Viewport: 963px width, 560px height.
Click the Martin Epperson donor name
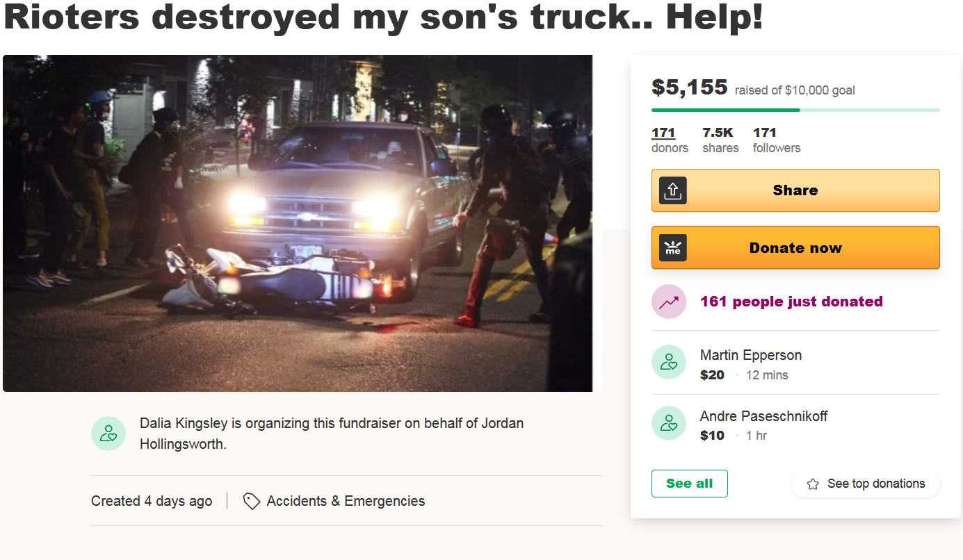pyautogui.click(x=750, y=355)
